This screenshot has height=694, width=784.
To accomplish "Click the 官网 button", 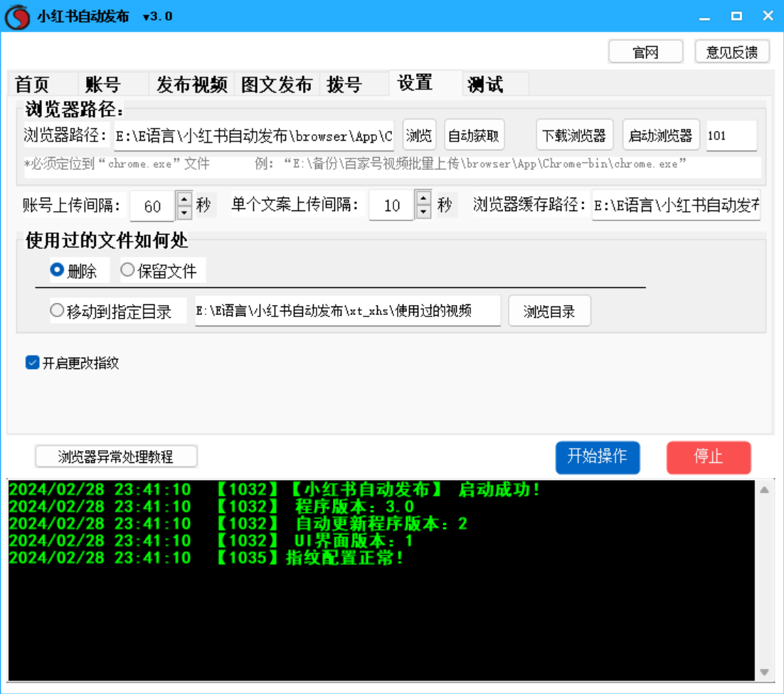I will click(x=645, y=51).
